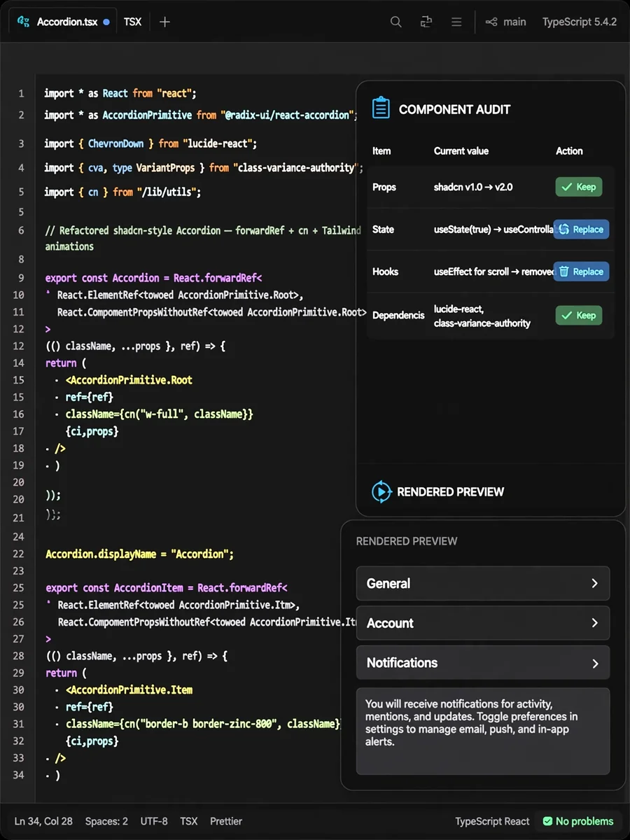Click the Refactored shadcn-style Accordion comment
The image size is (630, 840).
point(203,238)
